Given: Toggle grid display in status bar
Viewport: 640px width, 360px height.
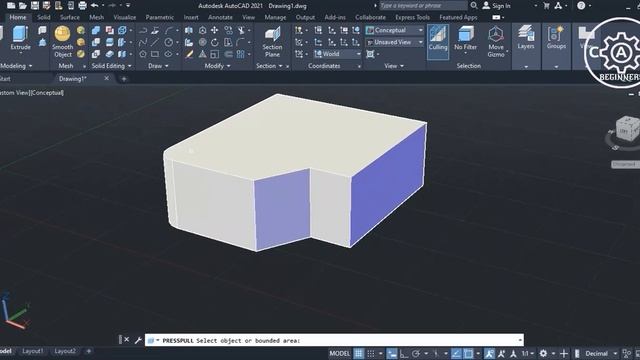Looking at the screenshot, I should (358, 353).
